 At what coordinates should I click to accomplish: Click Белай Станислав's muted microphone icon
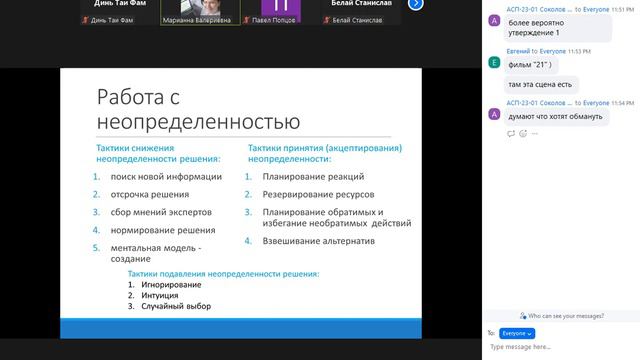click(x=327, y=20)
